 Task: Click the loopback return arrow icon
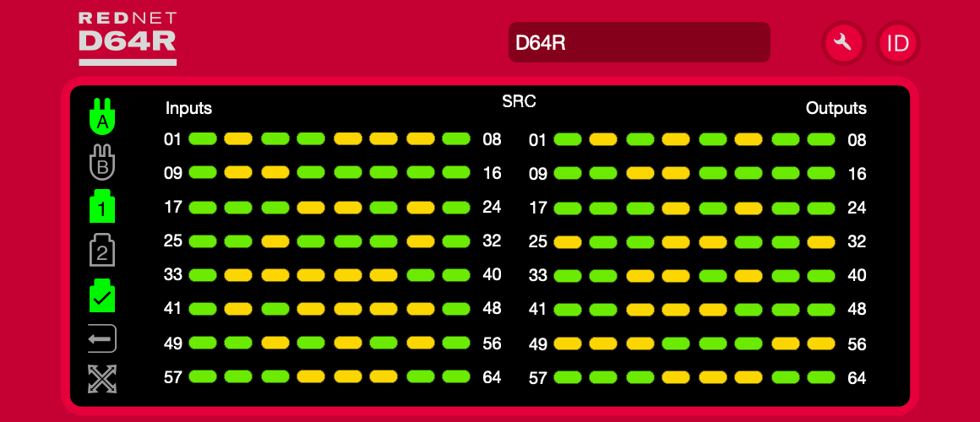[102, 339]
